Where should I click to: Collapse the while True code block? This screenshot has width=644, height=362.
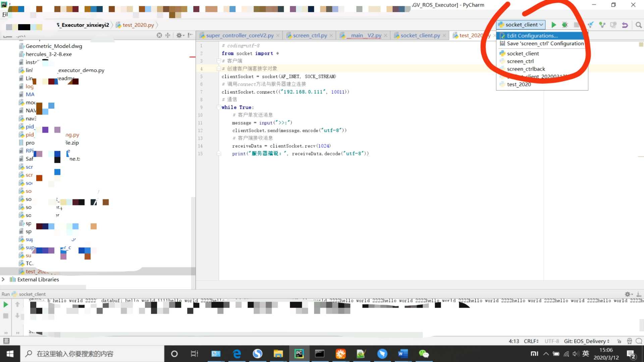(218, 107)
